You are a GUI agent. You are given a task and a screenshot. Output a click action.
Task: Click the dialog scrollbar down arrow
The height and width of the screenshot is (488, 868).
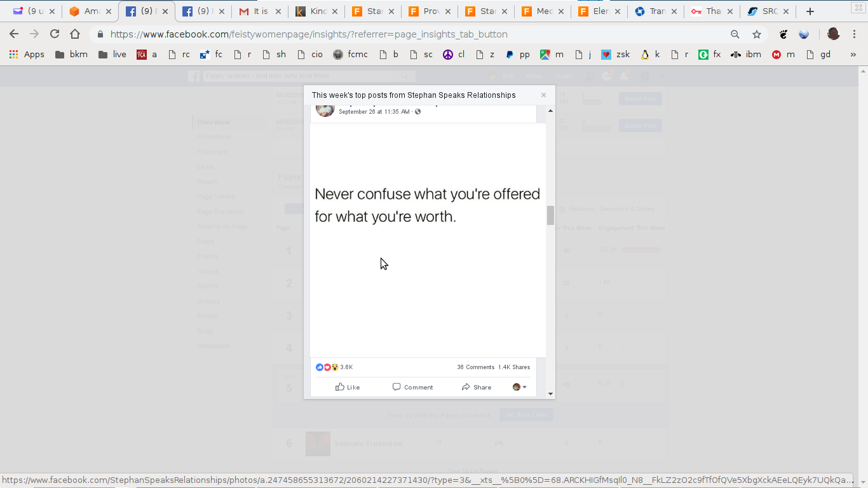tap(550, 394)
